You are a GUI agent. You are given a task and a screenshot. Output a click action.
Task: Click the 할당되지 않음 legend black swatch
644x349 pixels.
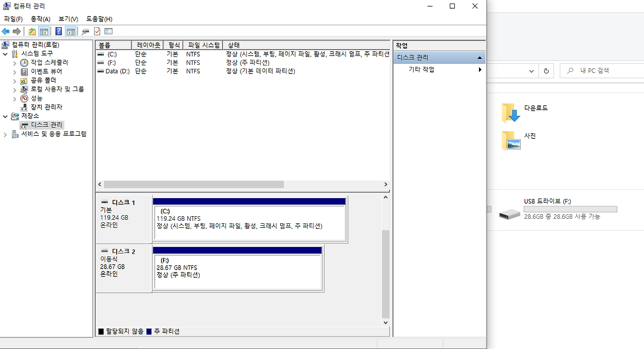point(101,332)
